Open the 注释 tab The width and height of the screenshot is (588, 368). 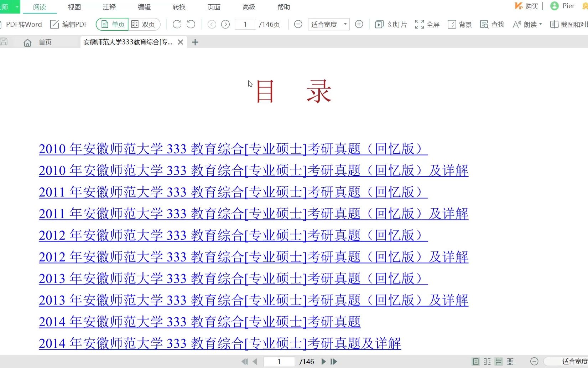(x=109, y=7)
